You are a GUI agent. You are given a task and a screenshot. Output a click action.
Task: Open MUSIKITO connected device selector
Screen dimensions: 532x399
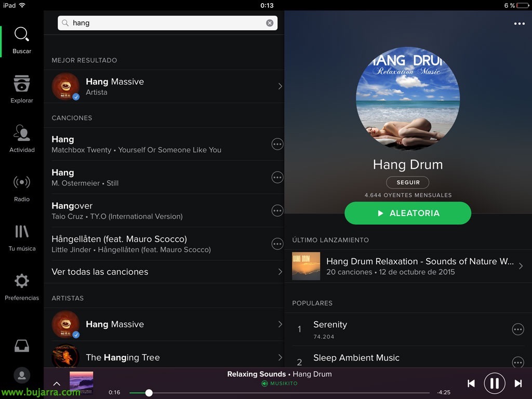point(280,383)
